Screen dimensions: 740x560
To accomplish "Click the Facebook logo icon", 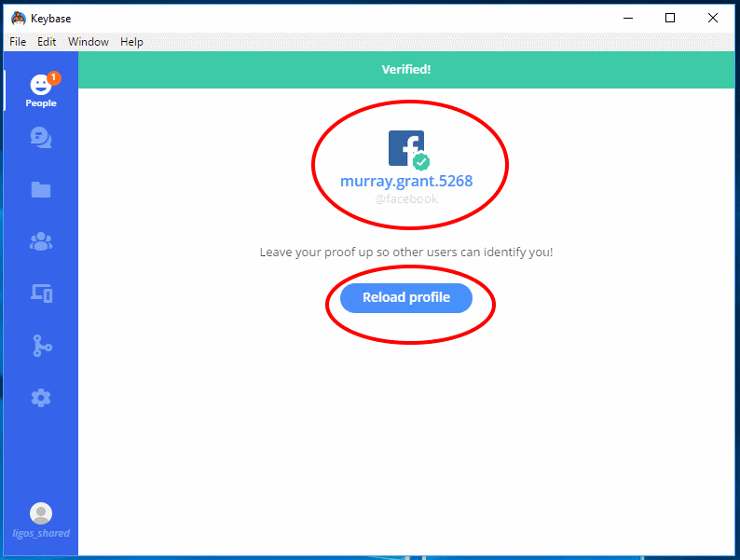I will click(406, 148).
